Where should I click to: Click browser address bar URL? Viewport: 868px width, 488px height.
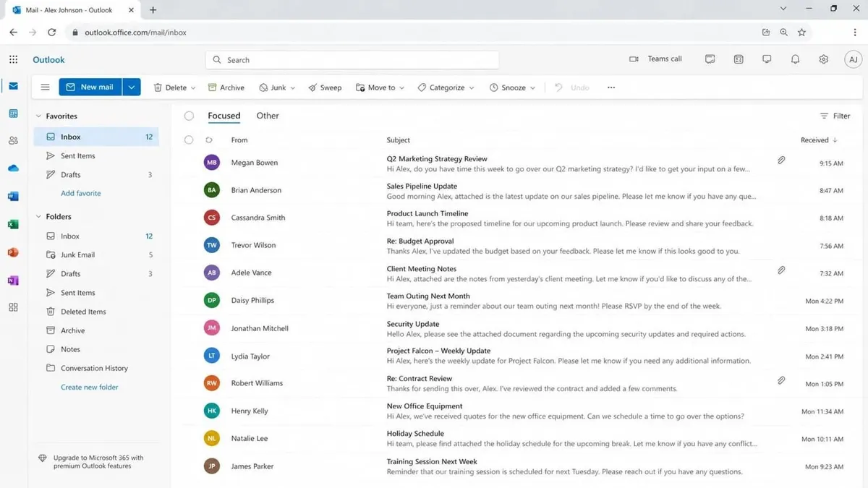[135, 33]
